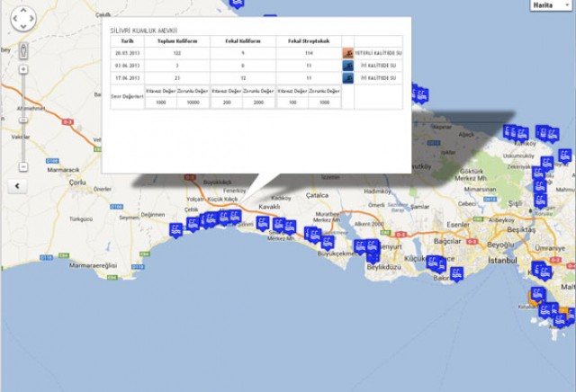Click the limit value 200
576x392 pixels.
227,102
